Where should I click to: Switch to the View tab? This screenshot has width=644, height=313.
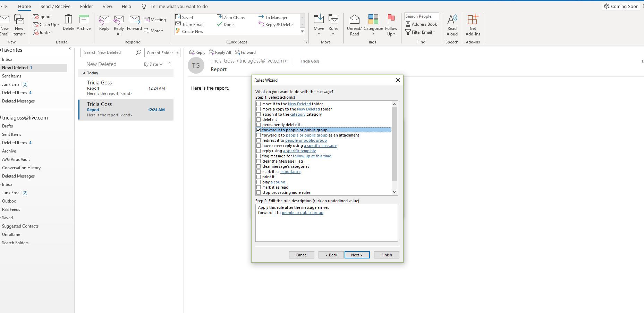(x=107, y=6)
